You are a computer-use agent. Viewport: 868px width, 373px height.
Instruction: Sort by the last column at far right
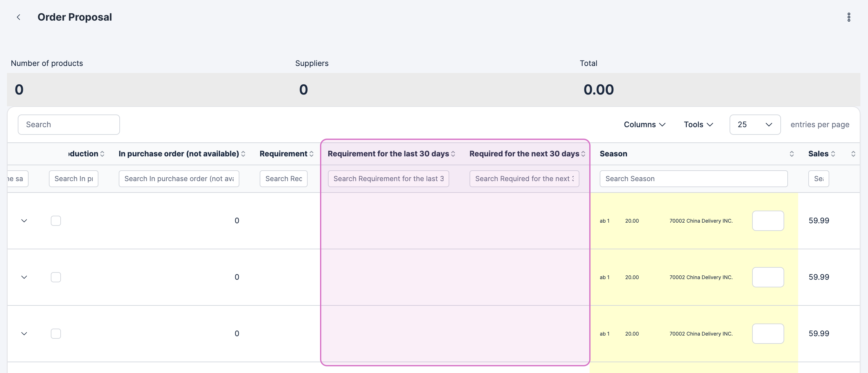(853, 154)
